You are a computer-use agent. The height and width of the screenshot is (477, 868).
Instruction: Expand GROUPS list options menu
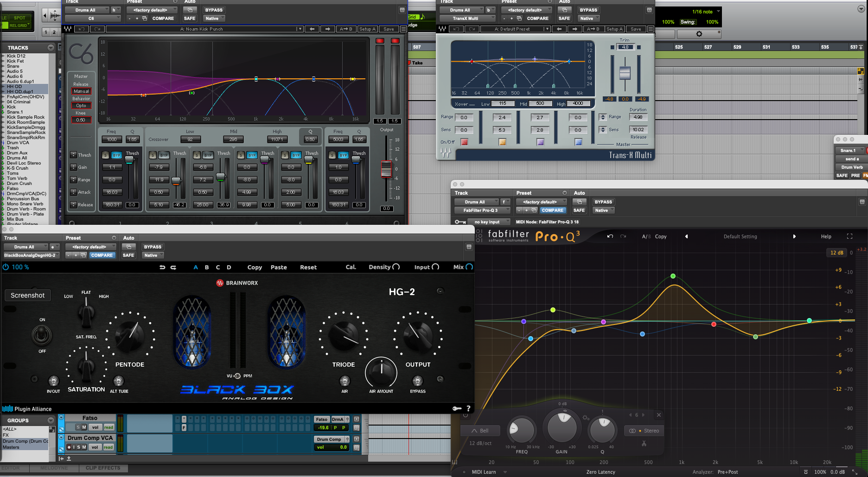click(50, 420)
